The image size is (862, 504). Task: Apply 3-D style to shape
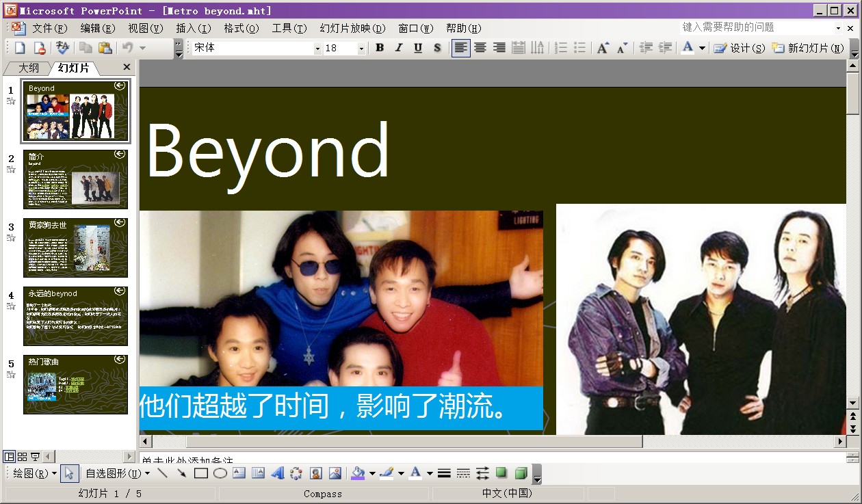pyautogui.click(x=521, y=473)
